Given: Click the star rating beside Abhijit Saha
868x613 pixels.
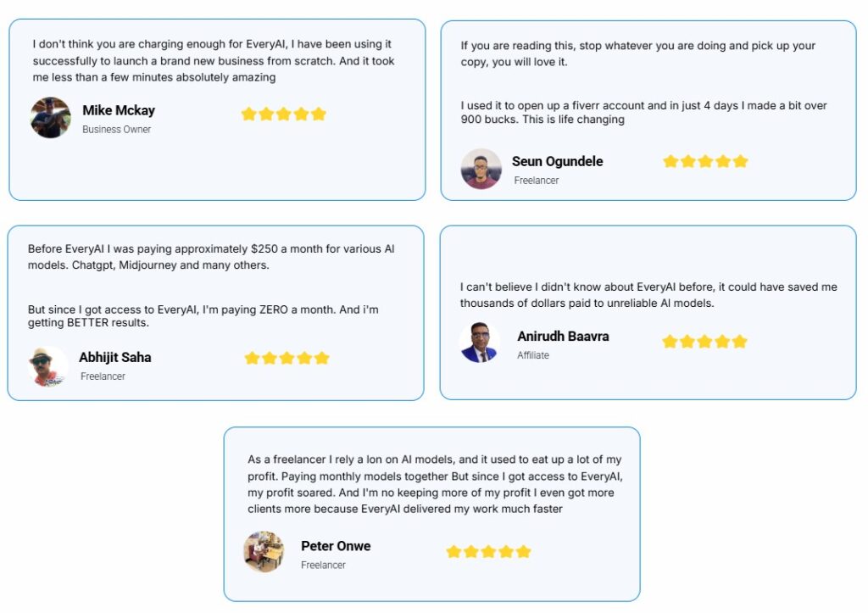Looking at the screenshot, I should click(x=287, y=358).
